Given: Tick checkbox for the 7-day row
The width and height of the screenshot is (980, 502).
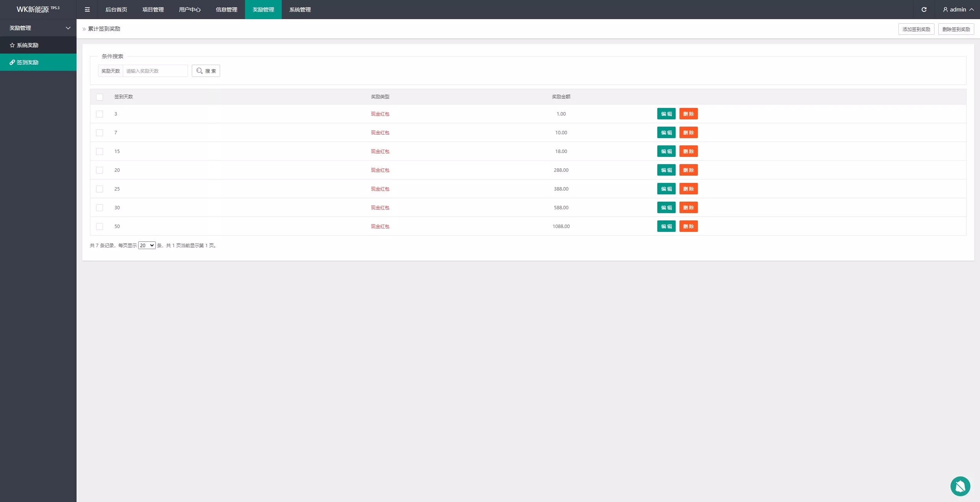Looking at the screenshot, I should [100, 133].
